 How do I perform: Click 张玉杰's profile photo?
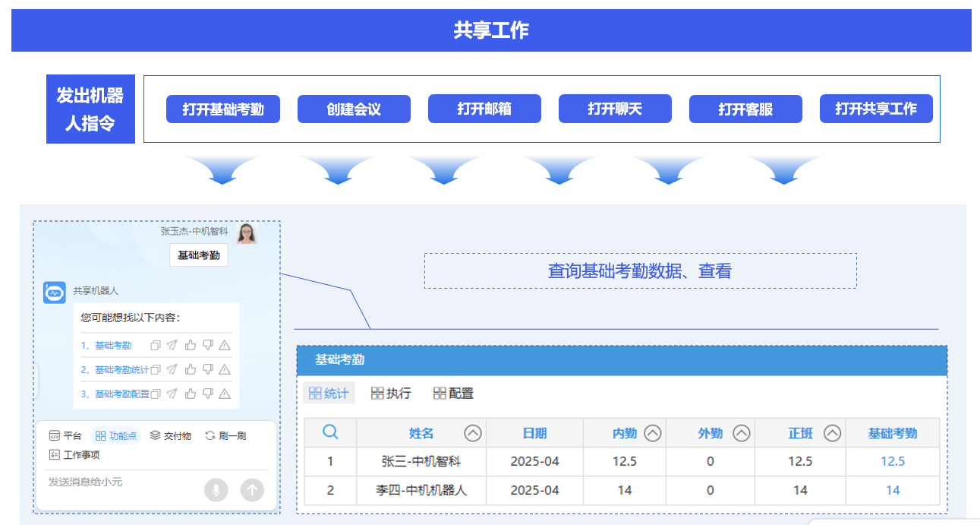(247, 233)
